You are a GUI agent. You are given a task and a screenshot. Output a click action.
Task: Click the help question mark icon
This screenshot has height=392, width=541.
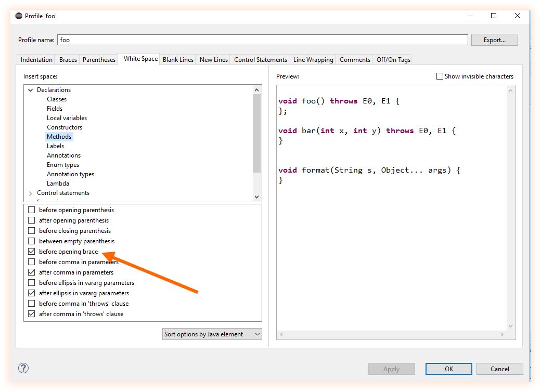coord(23,368)
